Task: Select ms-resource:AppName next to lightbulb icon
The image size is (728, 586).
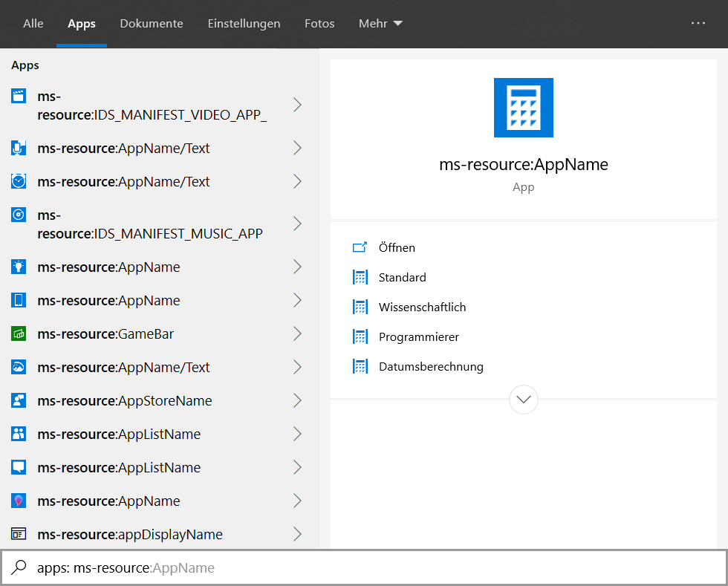Action: tap(108, 267)
